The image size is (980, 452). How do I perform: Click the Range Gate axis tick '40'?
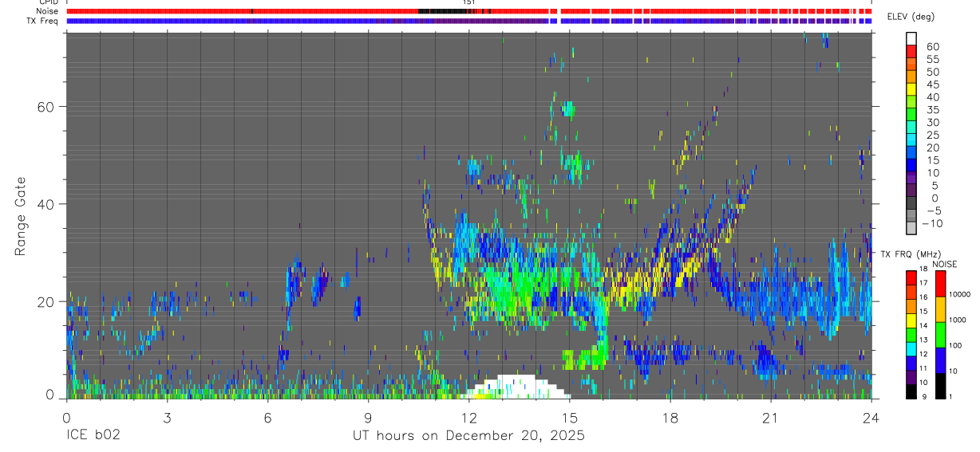[x=47, y=204]
